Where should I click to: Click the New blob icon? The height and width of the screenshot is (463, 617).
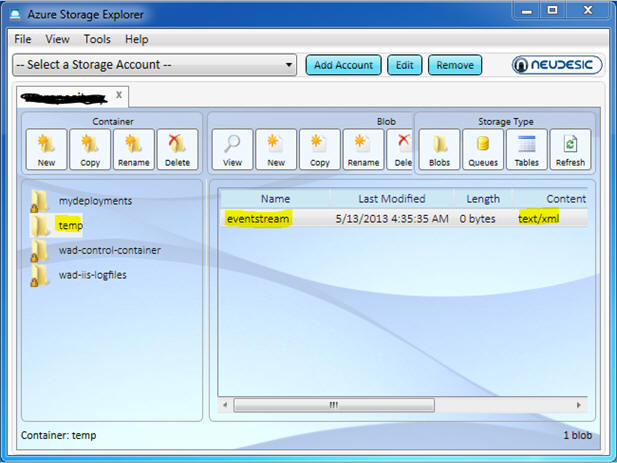point(276,149)
